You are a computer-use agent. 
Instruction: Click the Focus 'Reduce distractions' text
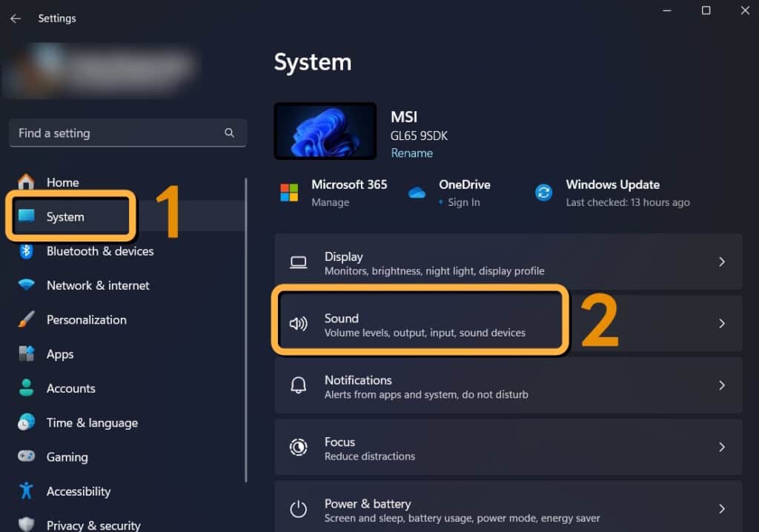pos(370,456)
